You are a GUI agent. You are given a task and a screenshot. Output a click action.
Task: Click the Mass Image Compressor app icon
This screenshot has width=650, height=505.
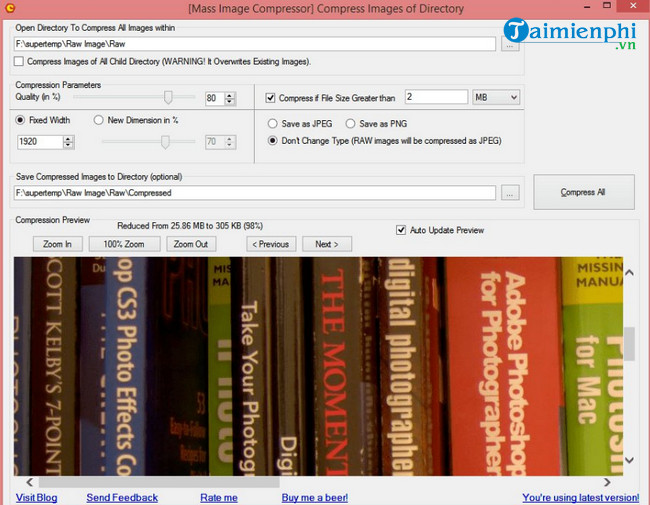(x=10, y=7)
